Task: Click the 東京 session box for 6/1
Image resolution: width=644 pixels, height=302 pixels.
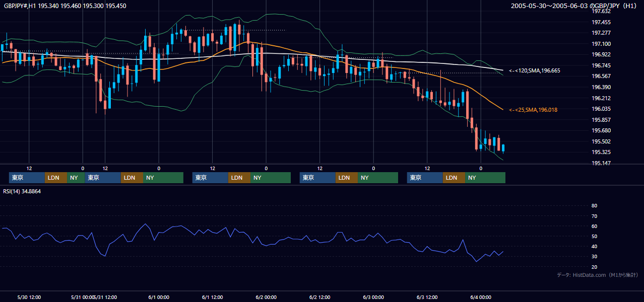Action: click(x=210, y=178)
